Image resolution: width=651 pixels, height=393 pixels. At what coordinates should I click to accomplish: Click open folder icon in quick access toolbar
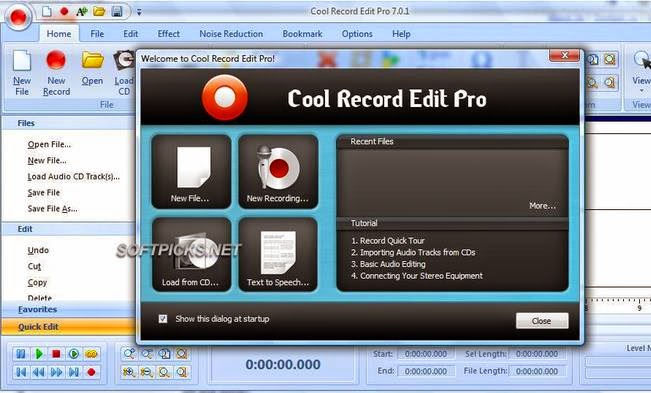point(99,12)
